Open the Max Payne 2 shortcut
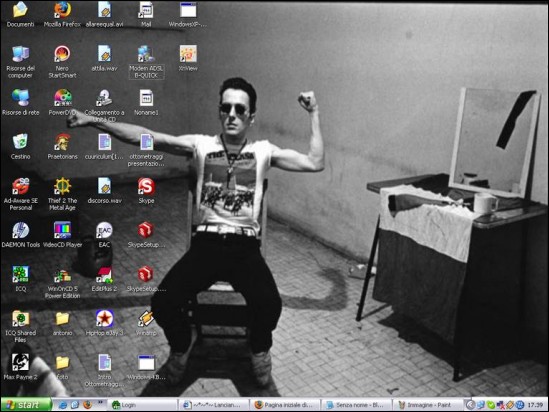 21,367
